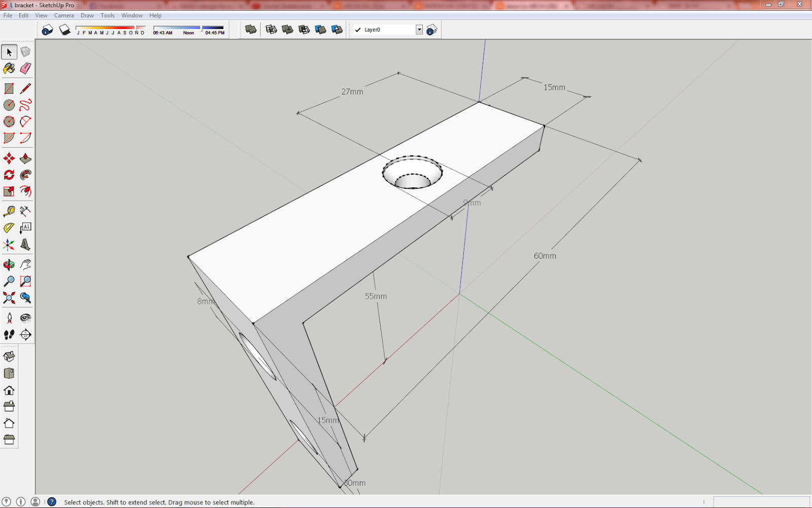The width and height of the screenshot is (812, 508).
Task: Click the Make Component tool
Action: click(25, 52)
